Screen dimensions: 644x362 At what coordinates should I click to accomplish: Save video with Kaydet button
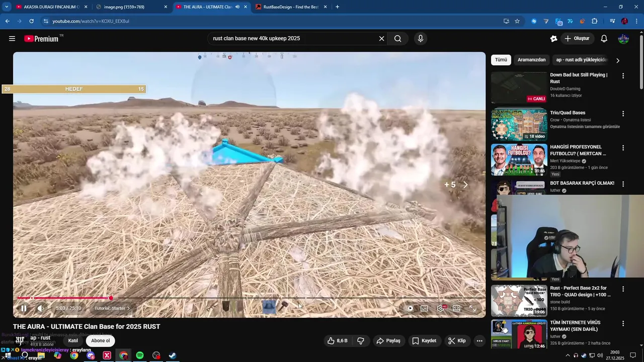tap(424, 341)
